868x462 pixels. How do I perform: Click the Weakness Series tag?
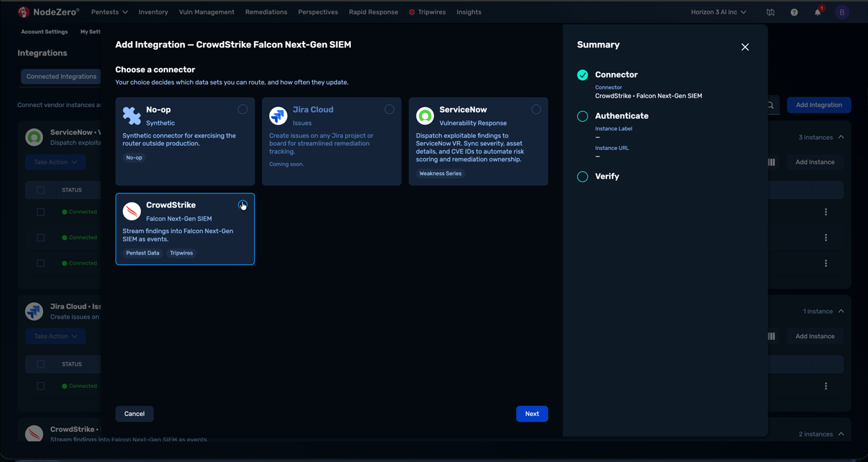click(440, 174)
